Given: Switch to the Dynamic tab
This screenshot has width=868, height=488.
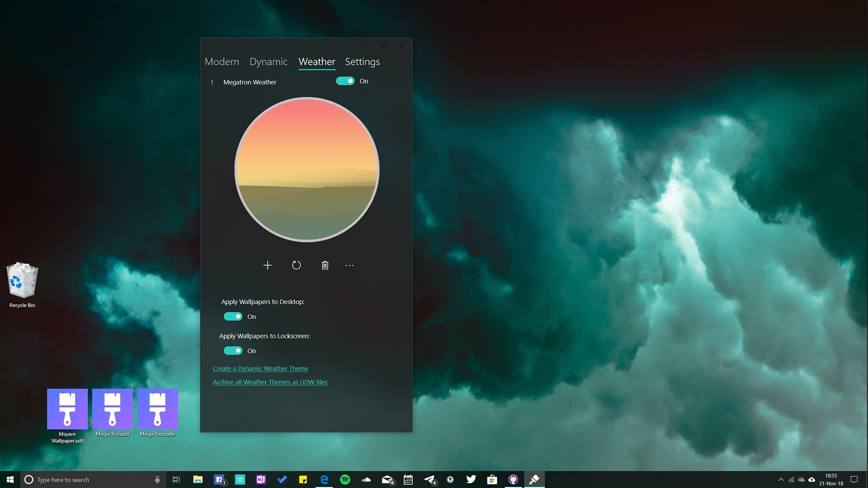Looking at the screenshot, I should tap(269, 62).
